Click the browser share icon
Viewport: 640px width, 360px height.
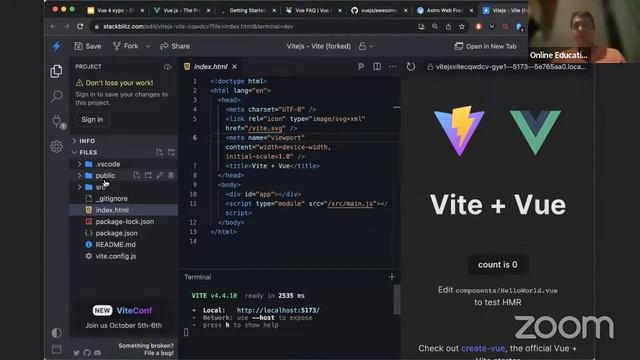pos(448,27)
